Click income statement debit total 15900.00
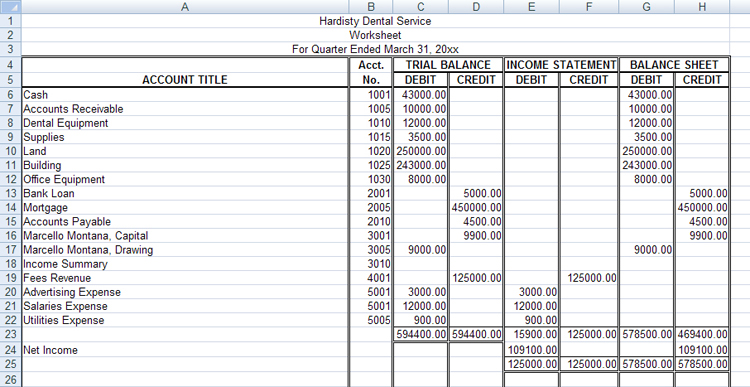The image size is (750, 387). pos(531,334)
